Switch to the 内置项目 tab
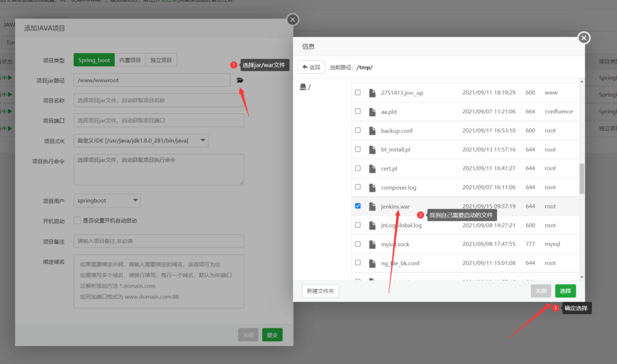The height and width of the screenshot is (364, 617). pos(130,60)
